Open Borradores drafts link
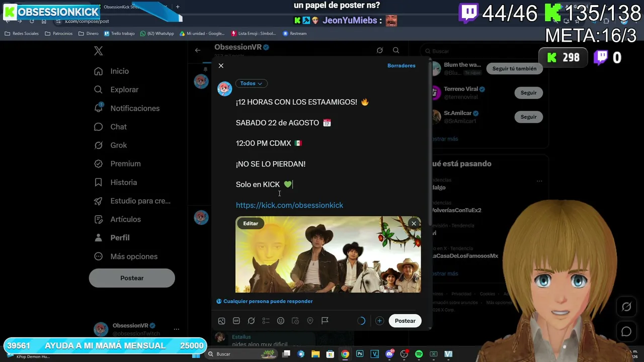Screen dimensions: 644x362 tap(401, 65)
